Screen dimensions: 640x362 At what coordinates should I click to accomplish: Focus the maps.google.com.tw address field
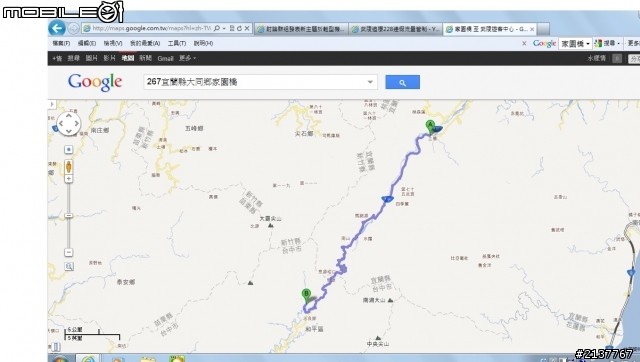(151, 28)
